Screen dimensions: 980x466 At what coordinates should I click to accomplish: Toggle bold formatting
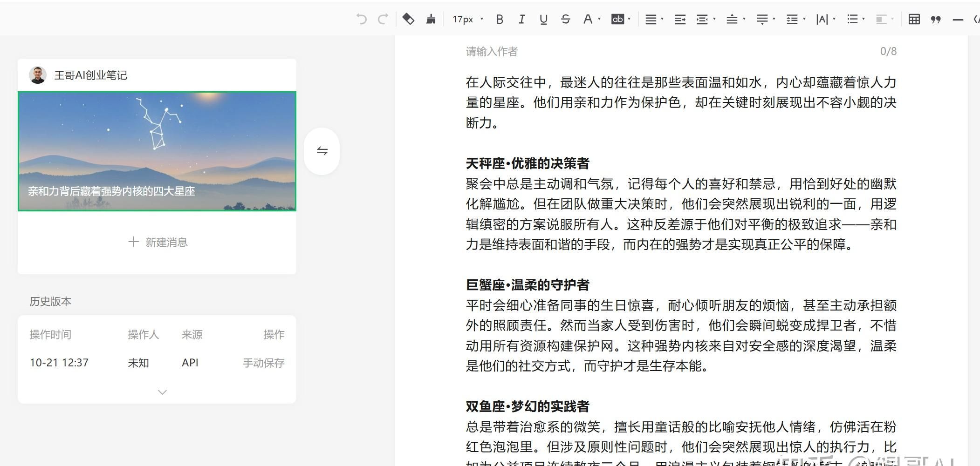500,19
